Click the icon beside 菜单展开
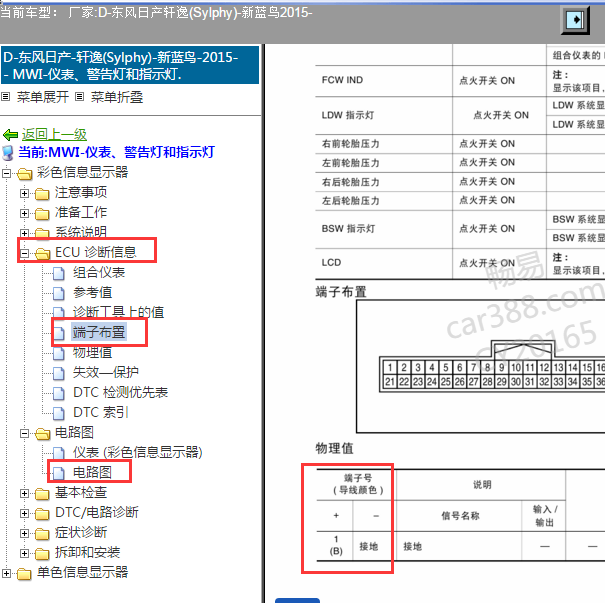The width and height of the screenshot is (605, 603). 5,96
